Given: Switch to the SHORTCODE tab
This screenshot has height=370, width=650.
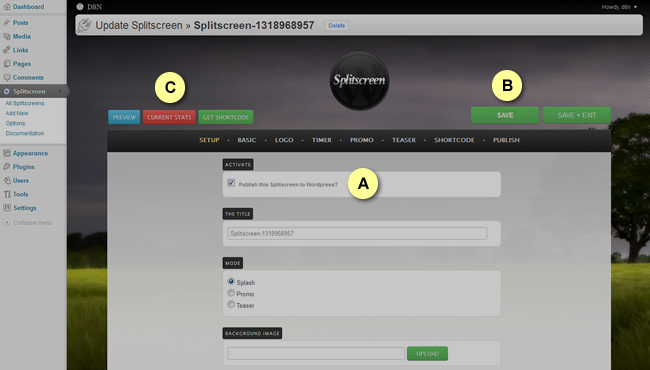Looking at the screenshot, I should (454, 140).
